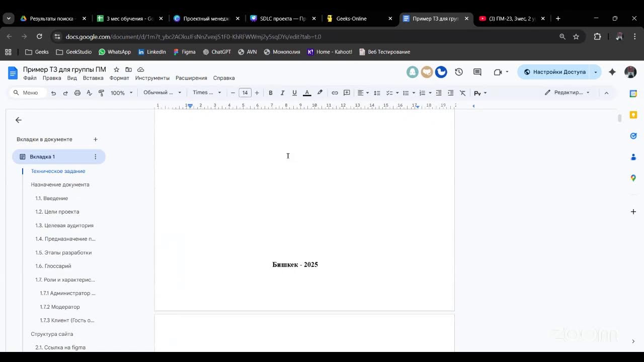Open the Файл menu
Screen dimensions: 644x362
(x=30, y=78)
